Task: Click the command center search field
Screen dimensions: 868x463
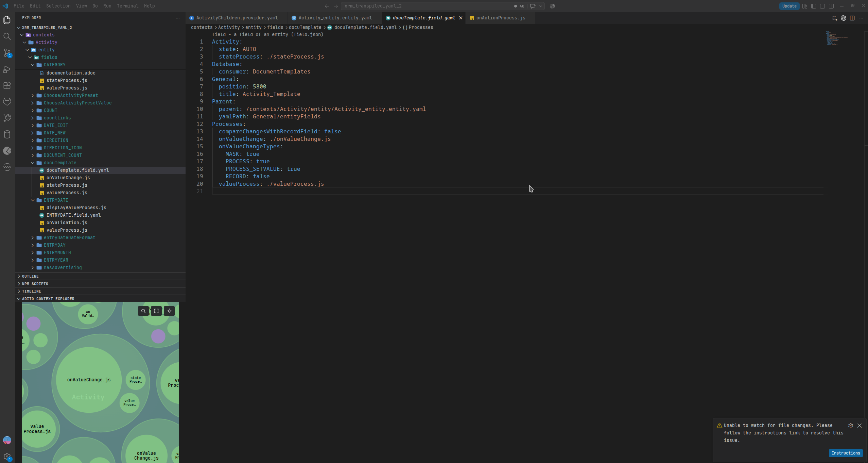Action: pos(425,6)
